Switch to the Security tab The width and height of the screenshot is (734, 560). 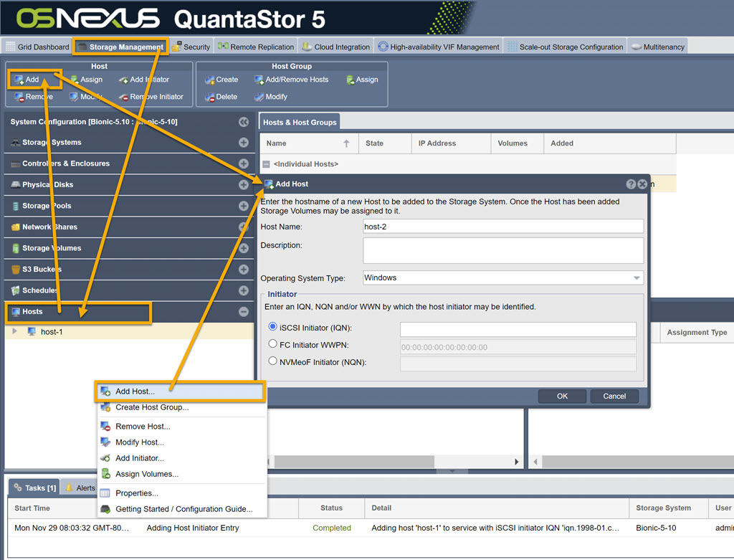(x=191, y=47)
